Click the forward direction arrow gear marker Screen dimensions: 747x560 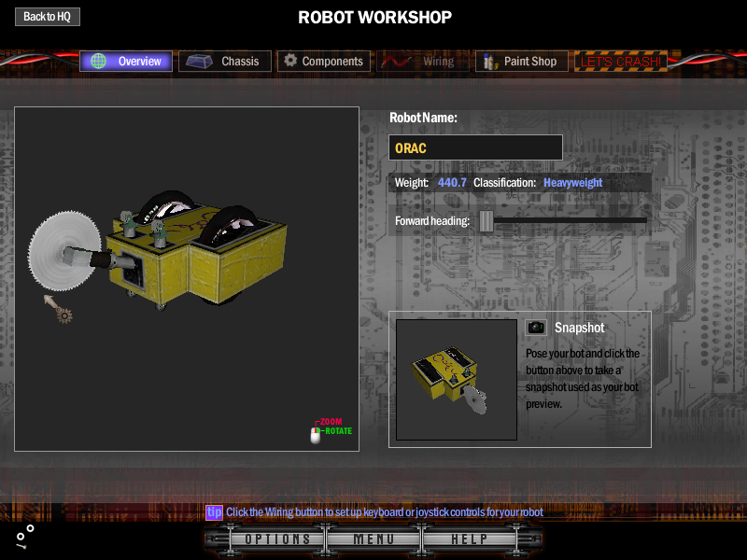tap(59, 309)
